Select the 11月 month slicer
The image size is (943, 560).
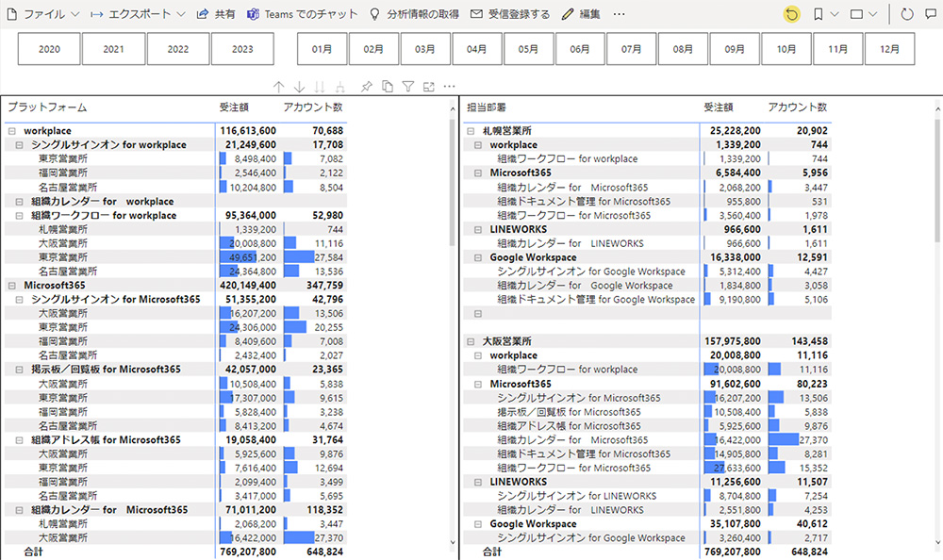click(x=837, y=49)
